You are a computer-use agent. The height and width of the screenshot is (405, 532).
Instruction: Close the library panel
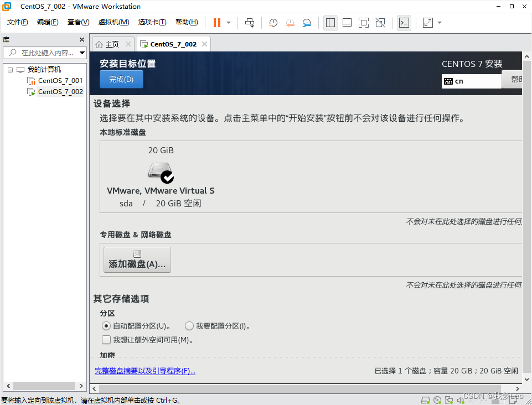coord(82,40)
